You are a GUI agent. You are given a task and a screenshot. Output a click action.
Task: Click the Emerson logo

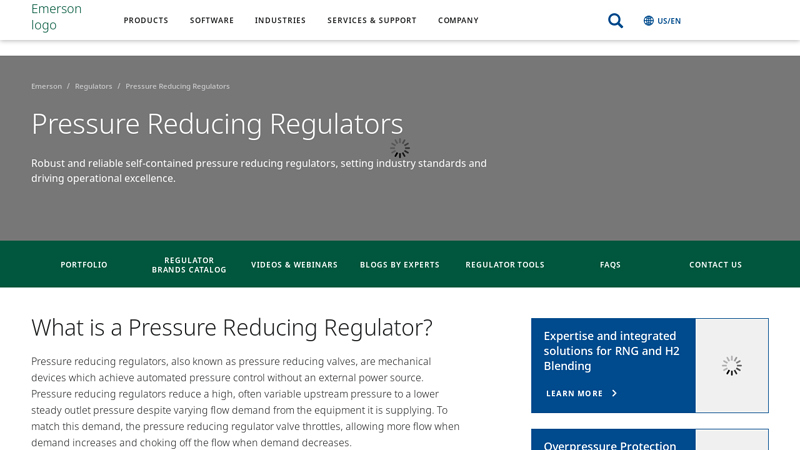point(56,17)
